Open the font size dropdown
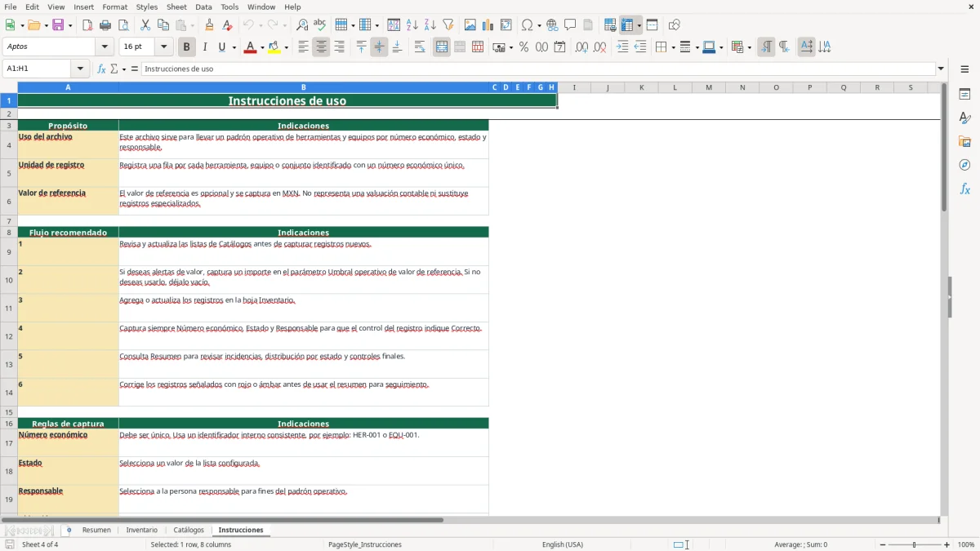This screenshot has height=551, width=980. point(163,47)
